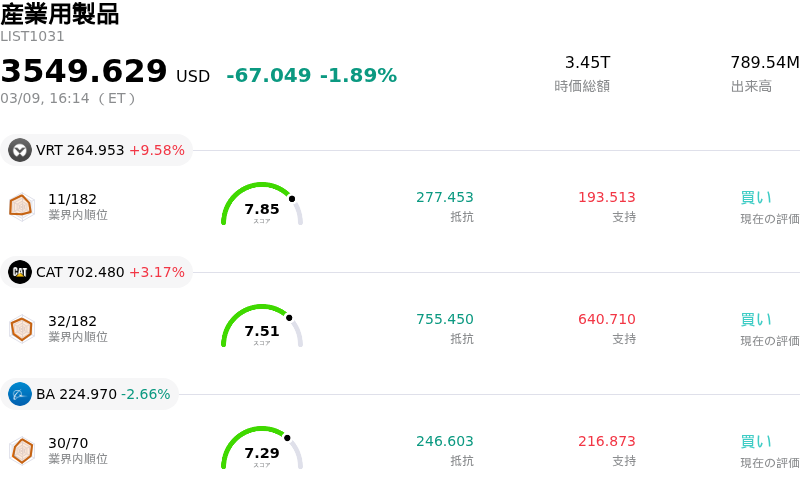Click the 789.54M volume value

765,63
